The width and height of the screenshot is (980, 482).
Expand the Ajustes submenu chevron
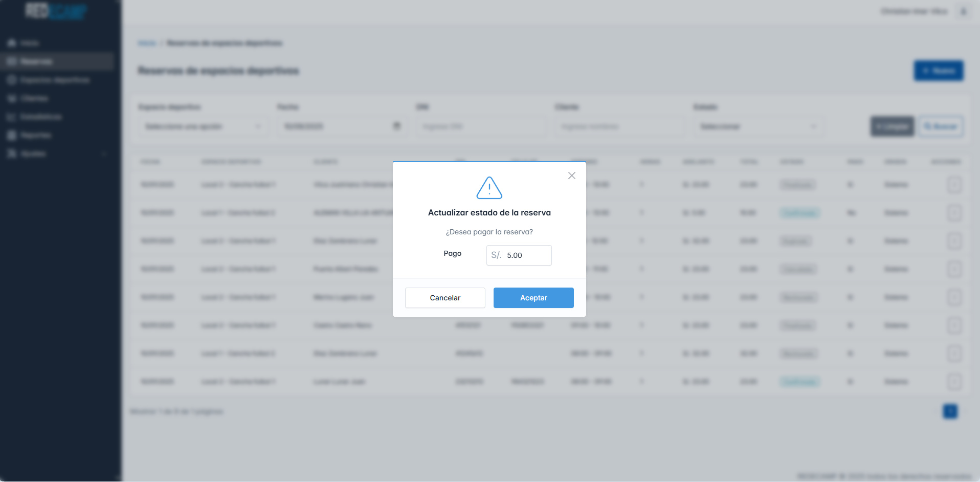pyautogui.click(x=104, y=154)
